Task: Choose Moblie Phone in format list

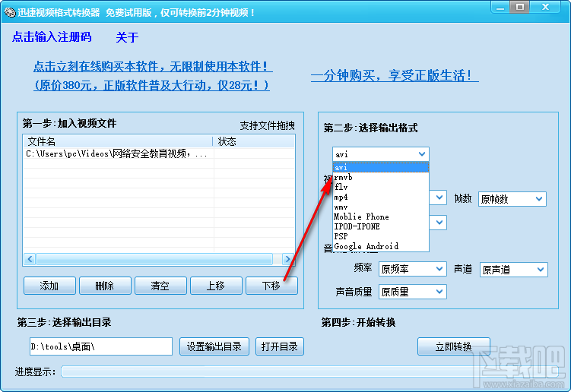Action: 381,217
